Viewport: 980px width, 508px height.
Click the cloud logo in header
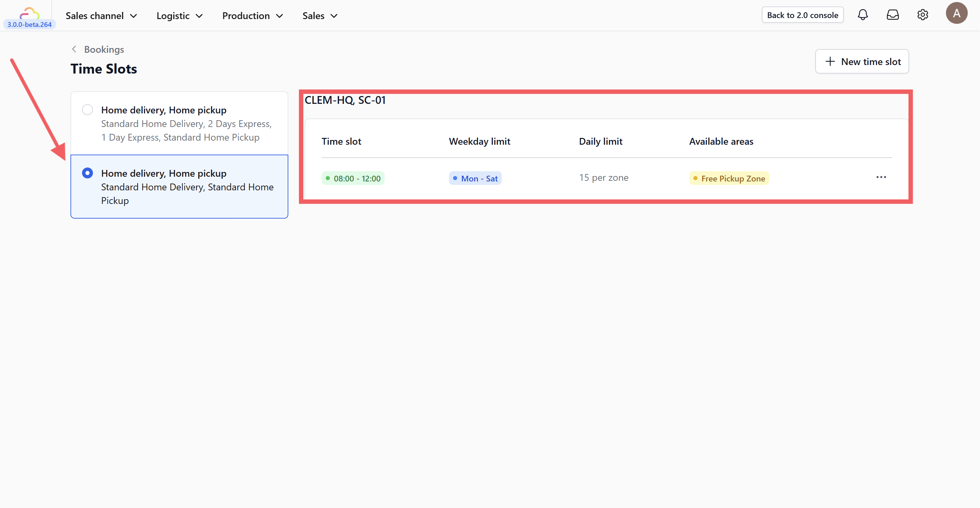[x=29, y=13]
